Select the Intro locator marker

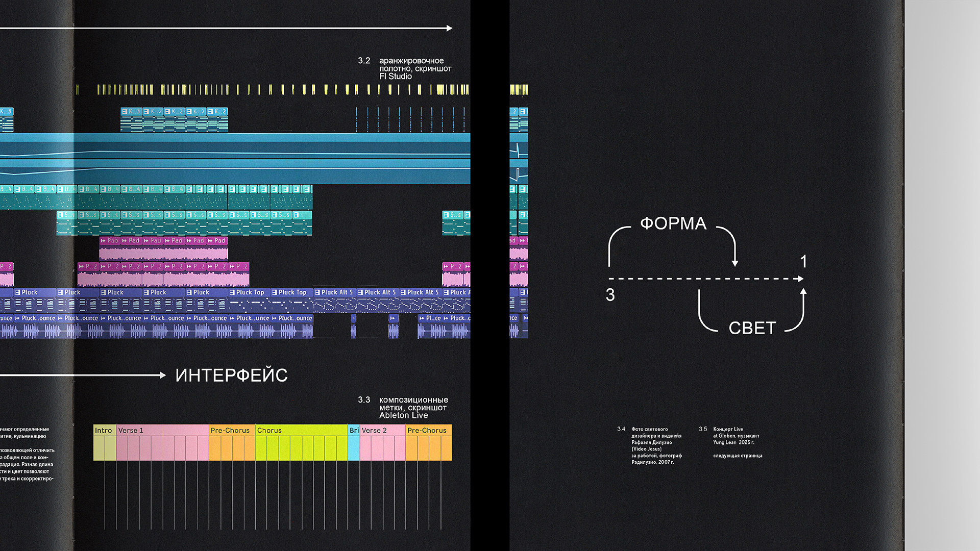(x=104, y=430)
